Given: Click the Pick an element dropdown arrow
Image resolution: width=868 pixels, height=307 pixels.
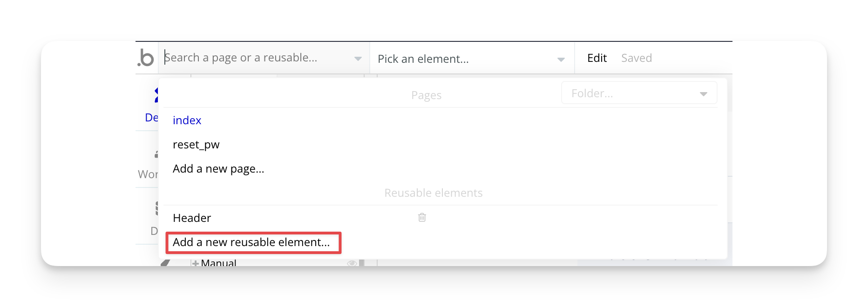Looking at the screenshot, I should pos(561,59).
